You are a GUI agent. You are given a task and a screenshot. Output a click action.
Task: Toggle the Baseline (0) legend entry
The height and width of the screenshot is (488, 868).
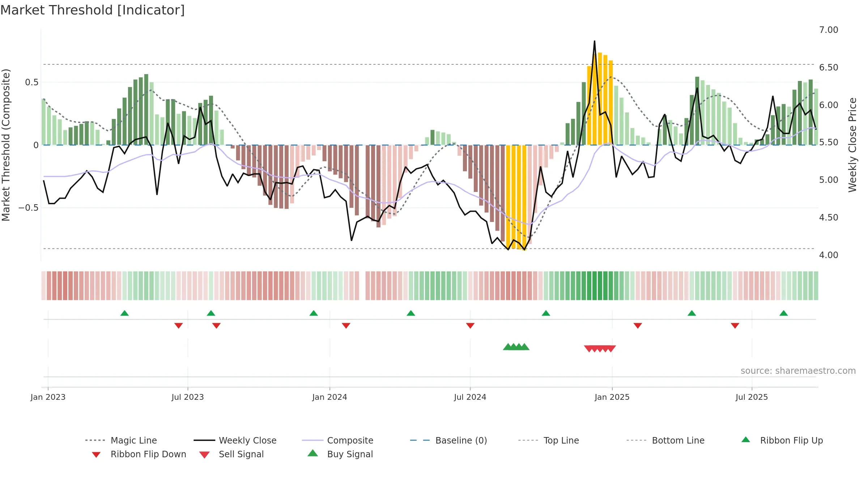448,440
